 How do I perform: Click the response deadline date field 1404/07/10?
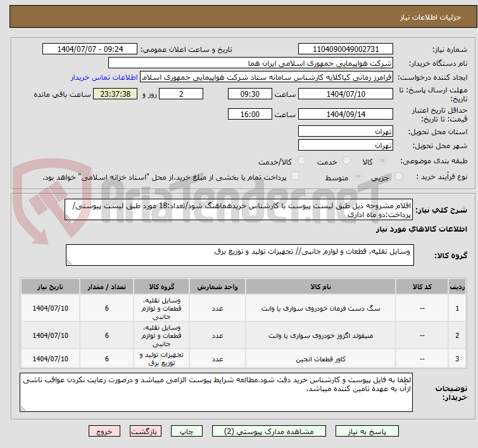[346, 94]
